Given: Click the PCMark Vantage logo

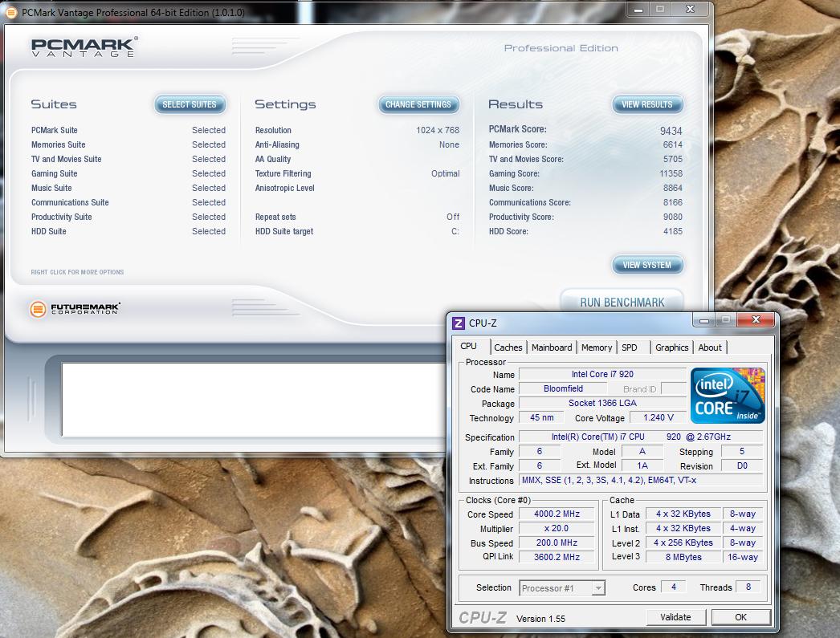Looking at the screenshot, I should 84,47.
